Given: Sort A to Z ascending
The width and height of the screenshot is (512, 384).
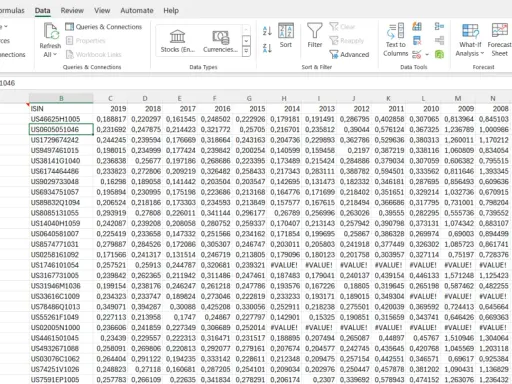Looking at the screenshot, I should pos(267,31).
